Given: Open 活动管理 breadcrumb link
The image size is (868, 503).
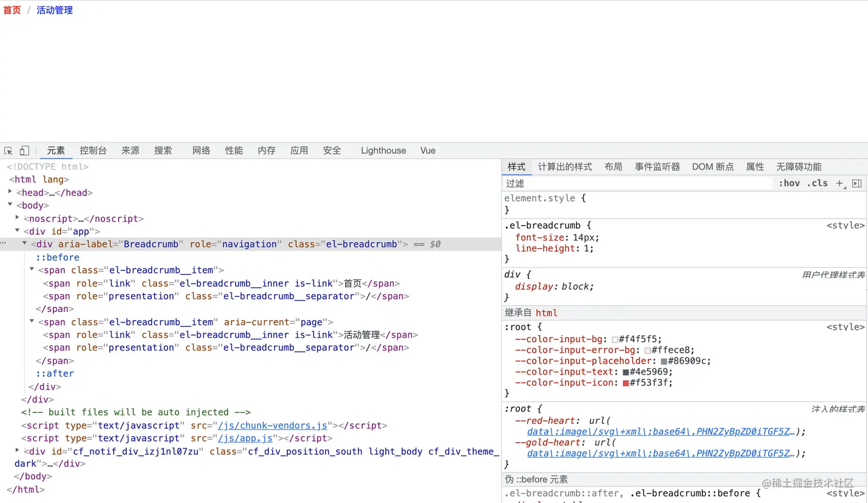Looking at the screenshot, I should (55, 10).
